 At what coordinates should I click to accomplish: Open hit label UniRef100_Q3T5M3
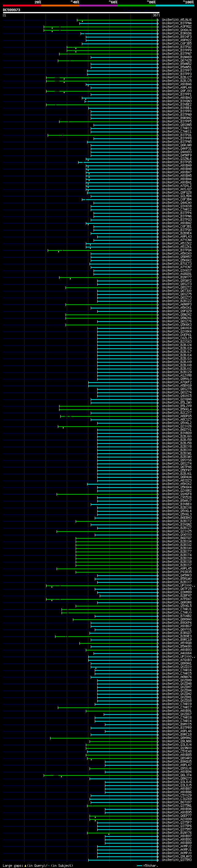pos(176,860)
